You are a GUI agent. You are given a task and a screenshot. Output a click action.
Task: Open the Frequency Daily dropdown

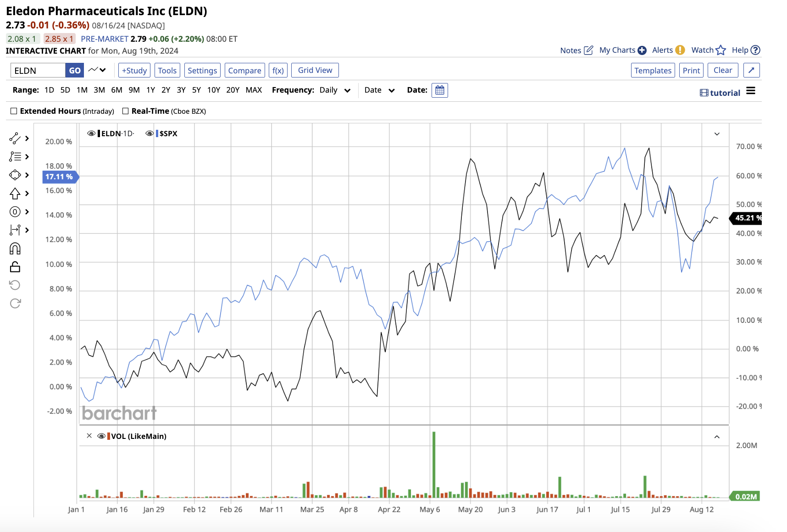(335, 90)
